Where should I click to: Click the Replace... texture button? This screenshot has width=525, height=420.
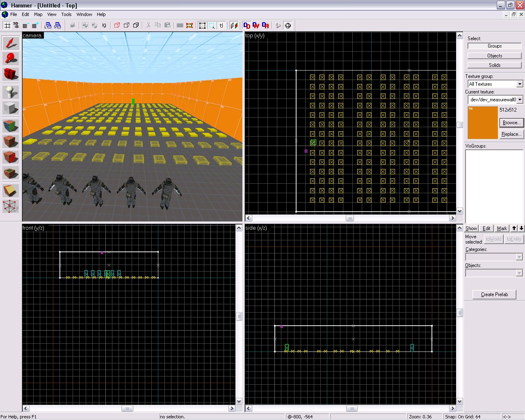tap(511, 134)
